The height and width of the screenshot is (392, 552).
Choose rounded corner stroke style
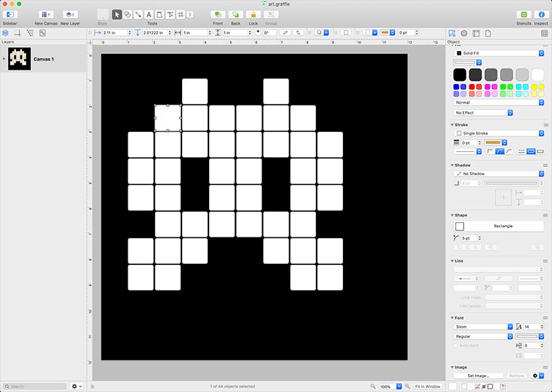click(500, 151)
